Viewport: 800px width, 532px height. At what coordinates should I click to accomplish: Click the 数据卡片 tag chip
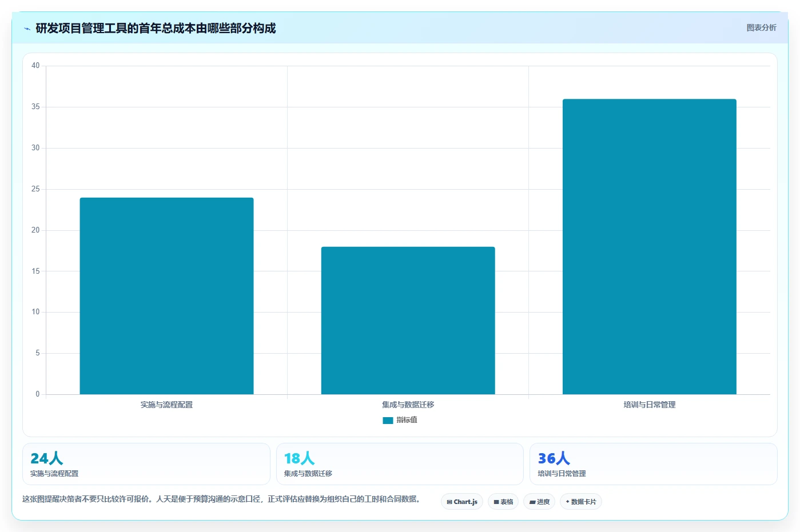pos(581,502)
